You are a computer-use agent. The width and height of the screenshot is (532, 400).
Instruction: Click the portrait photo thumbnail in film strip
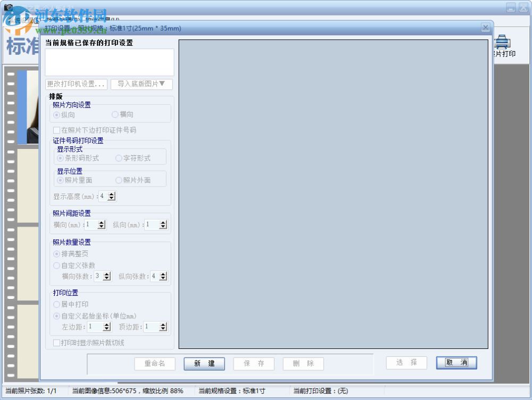point(28,107)
